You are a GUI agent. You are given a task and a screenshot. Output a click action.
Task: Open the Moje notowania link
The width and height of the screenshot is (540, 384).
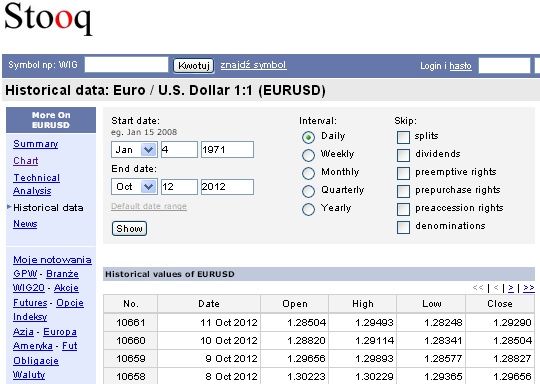(52, 260)
